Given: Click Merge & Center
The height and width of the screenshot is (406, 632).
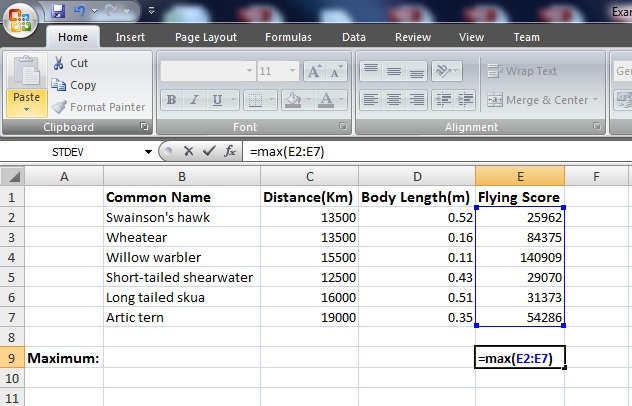Looking at the screenshot, I should tap(537, 100).
